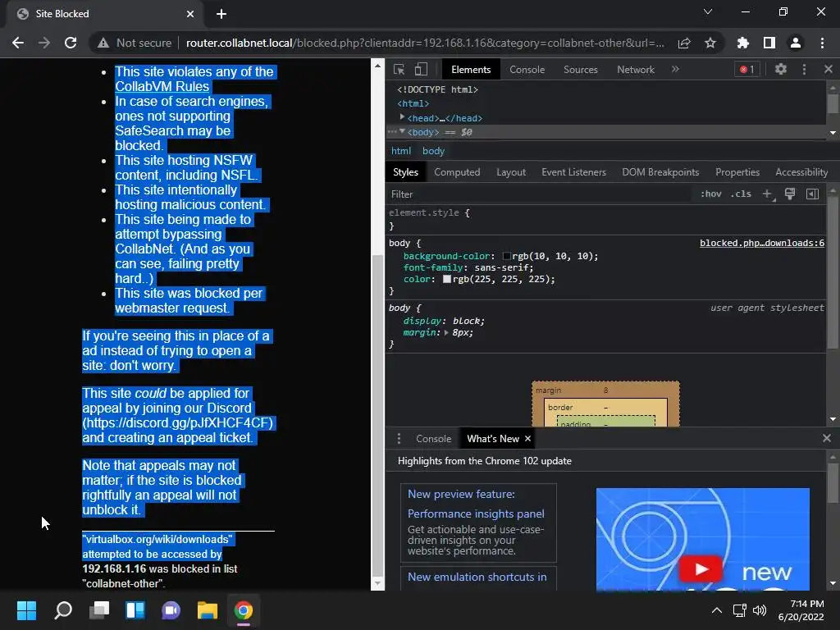840x630 pixels.
Task: Switch drawer to Console tab
Action: tap(433, 439)
